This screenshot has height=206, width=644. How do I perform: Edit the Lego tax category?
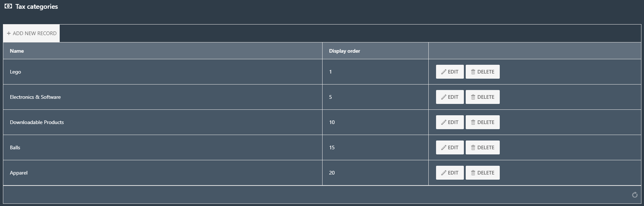point(450,72)
